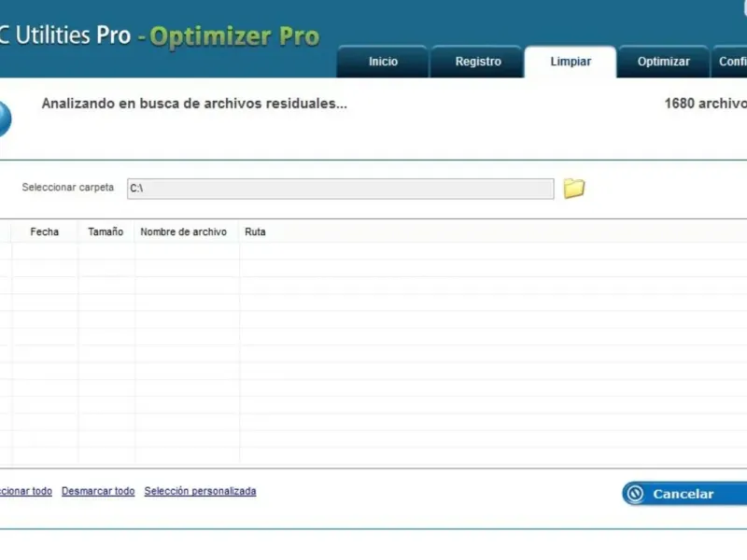Click the Seleccionar todo link

click(x=26, y=491)
